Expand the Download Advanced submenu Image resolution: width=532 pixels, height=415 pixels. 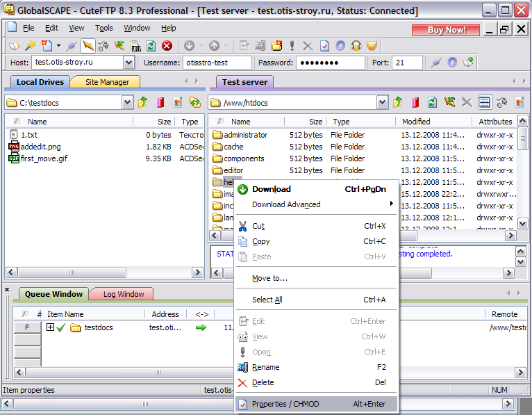click(x=316, y=204)
